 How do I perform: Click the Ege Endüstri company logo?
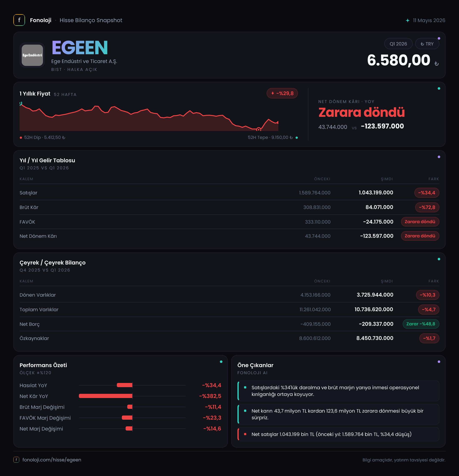[32, 55]
